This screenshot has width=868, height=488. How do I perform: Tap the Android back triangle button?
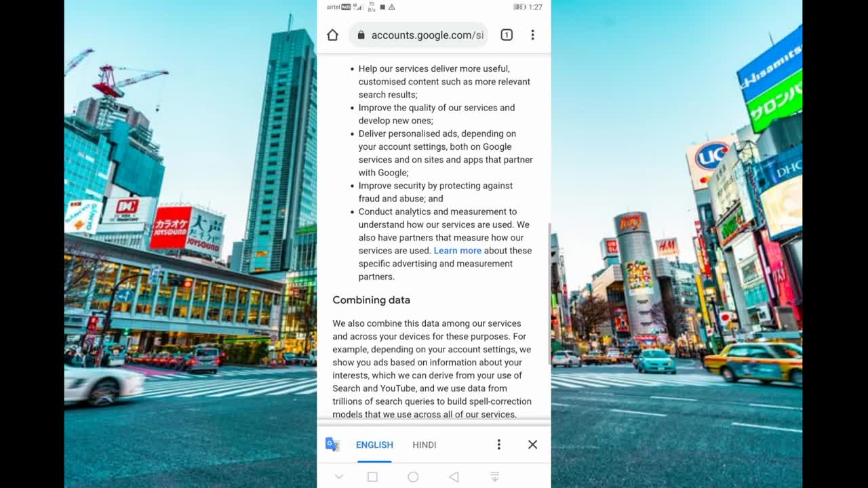pos(454,477)
